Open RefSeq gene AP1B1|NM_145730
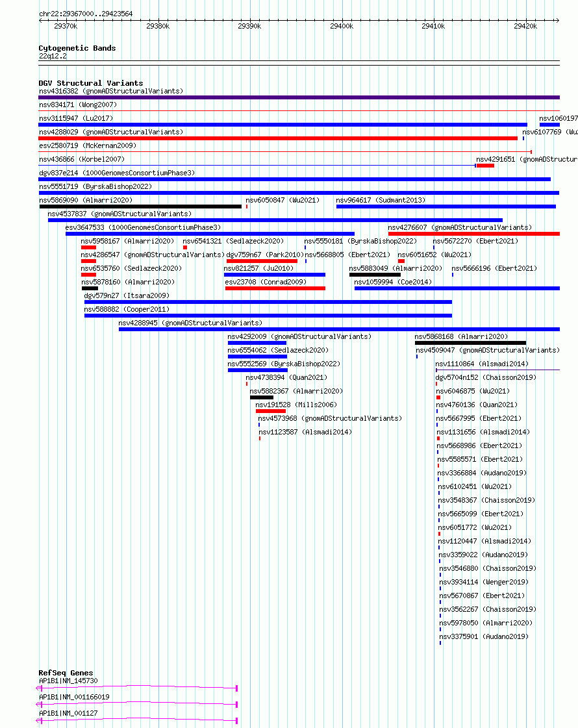 [x=68, y=681]
